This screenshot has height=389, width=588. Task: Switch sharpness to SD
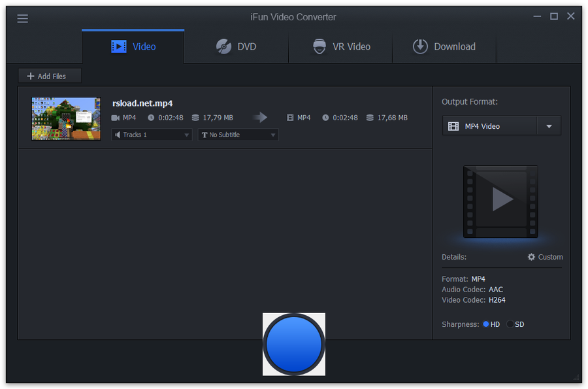coord(509,324)
